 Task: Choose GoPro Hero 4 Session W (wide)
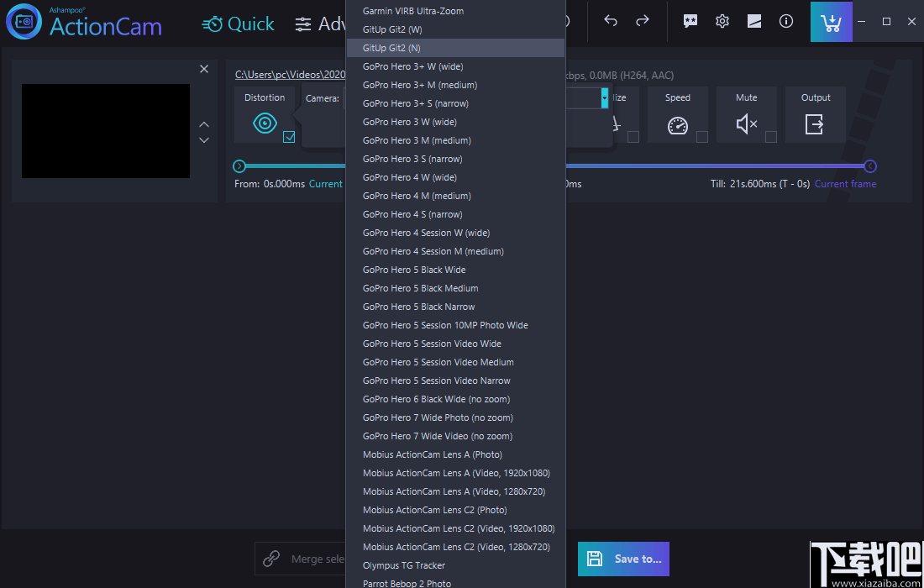click(455, 233)
